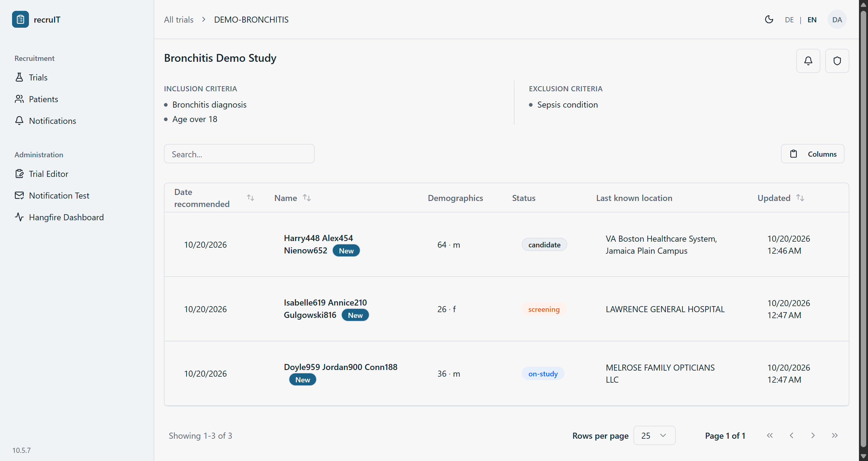Click the Sepsis condition exclusion criterion

[x=568, y=105]
